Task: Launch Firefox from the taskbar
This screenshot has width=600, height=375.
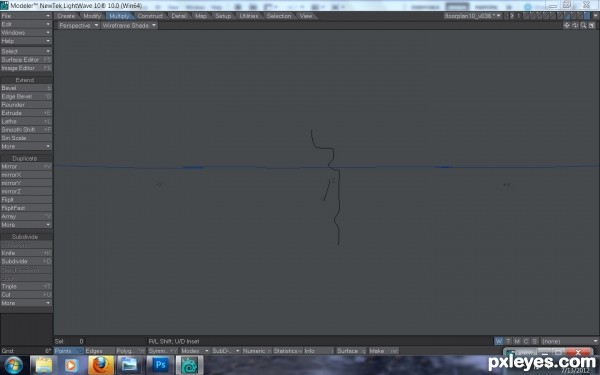Action: pos(101,365)
